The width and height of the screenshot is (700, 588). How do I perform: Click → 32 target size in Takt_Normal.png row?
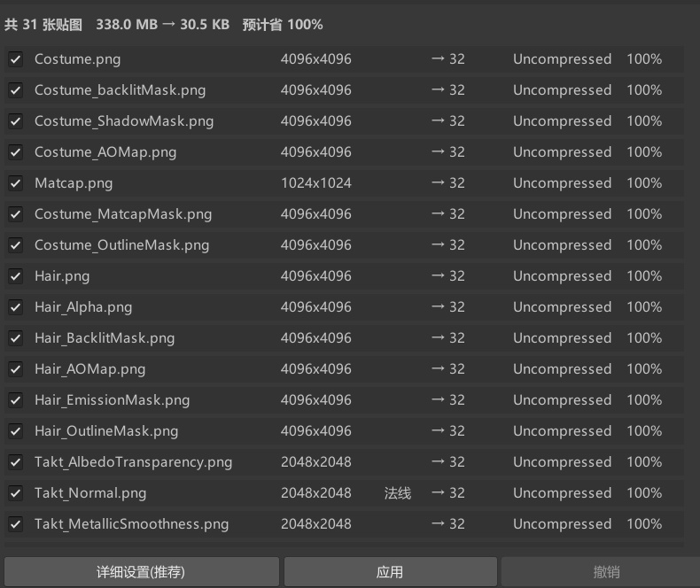(448, 493)
